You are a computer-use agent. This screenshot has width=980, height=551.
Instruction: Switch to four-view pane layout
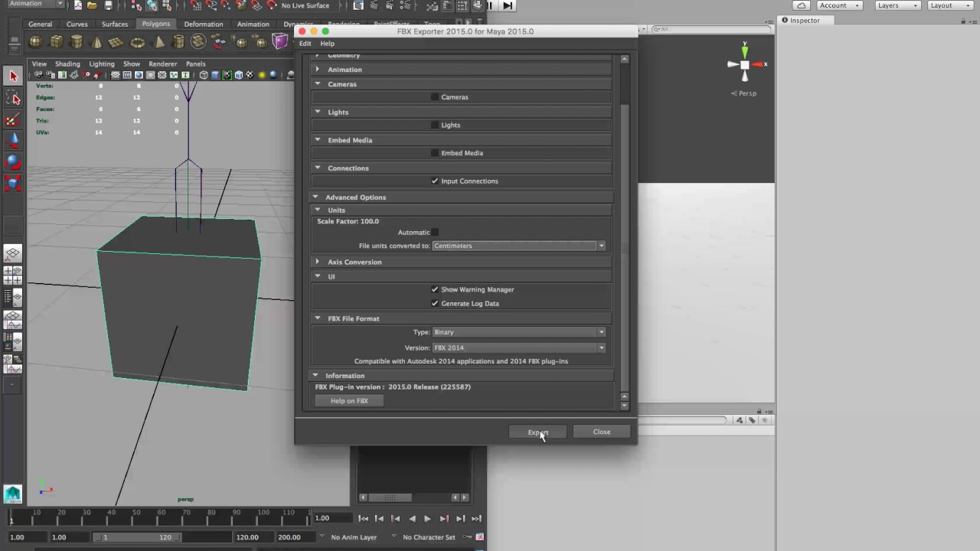click(x=13, y=275)
